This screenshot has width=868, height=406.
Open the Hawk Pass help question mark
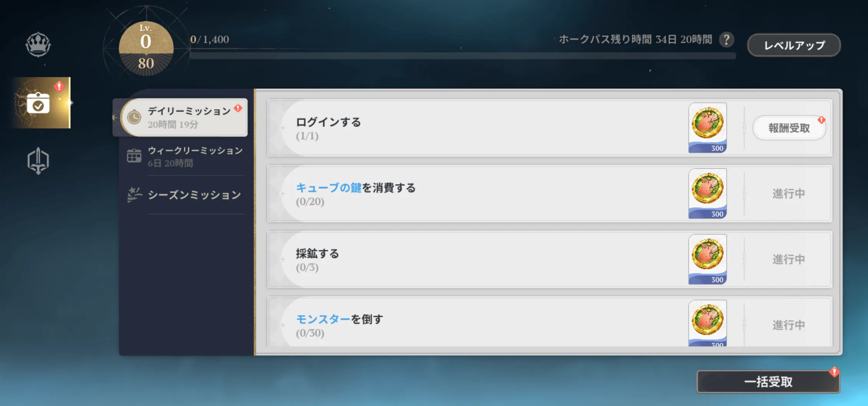pos(726,40)
